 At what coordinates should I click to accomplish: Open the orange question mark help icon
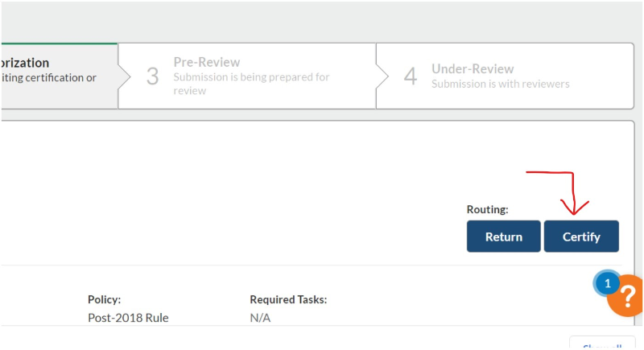pyautogui.click(x=627, y=296)
